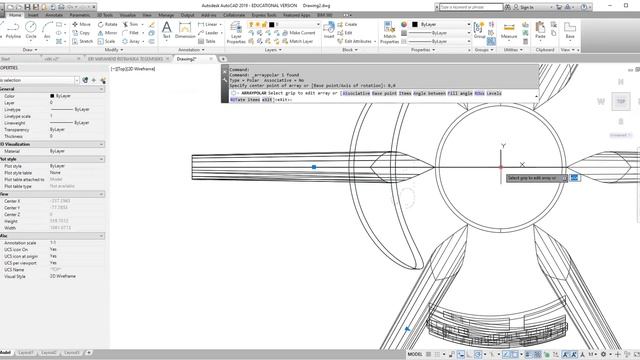The height and width of the screenshot is (360, 640).
Task: Click Match Layer button
Action: point(298,41)
